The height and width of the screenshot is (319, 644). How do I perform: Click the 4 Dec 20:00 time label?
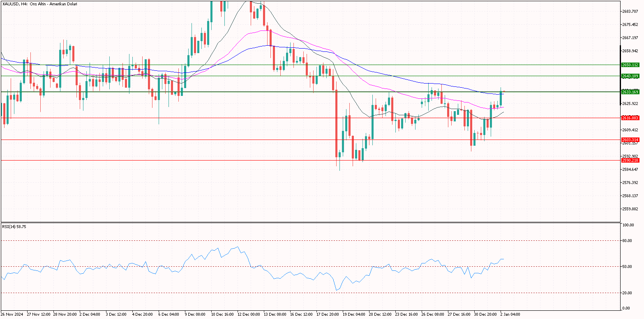point(143,315)
